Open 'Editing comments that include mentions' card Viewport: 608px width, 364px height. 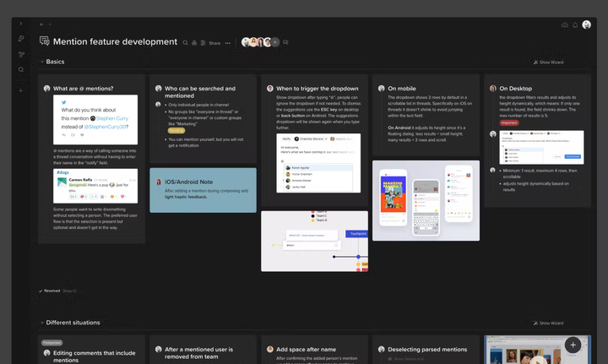[x=95, y=356]
